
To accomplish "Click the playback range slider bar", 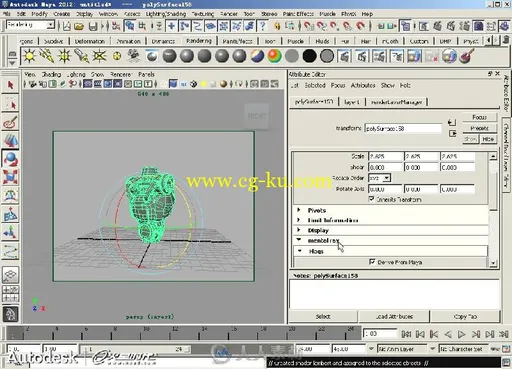I will point(134,349).
